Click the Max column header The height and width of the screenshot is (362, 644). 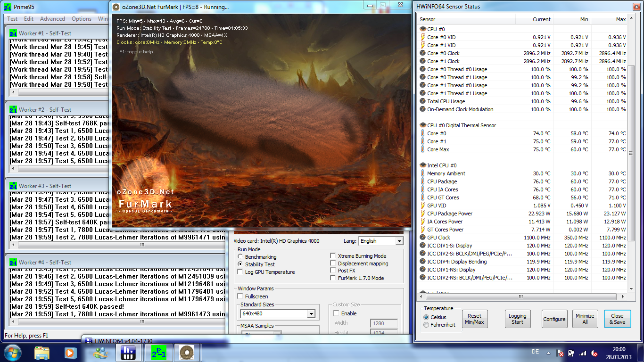[x=609, y=19]
